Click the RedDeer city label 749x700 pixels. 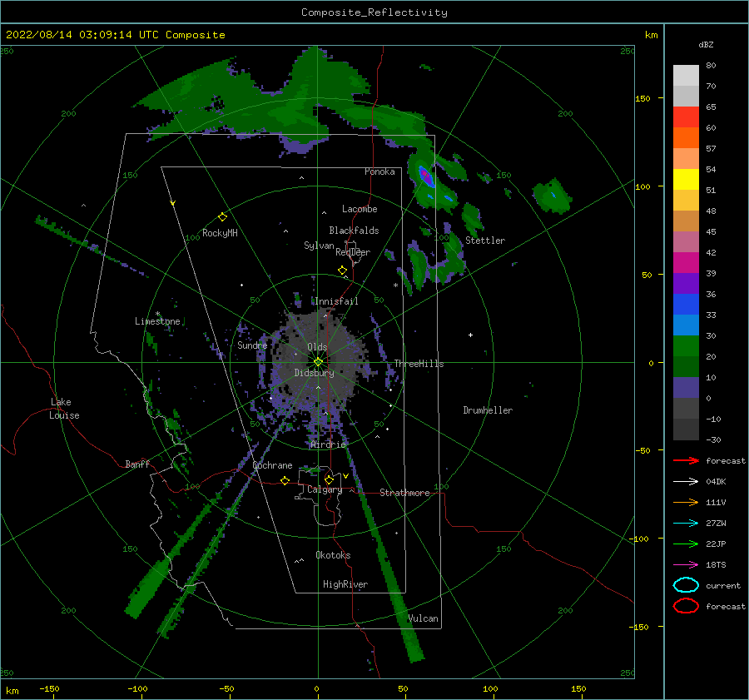tap(353, 252)
